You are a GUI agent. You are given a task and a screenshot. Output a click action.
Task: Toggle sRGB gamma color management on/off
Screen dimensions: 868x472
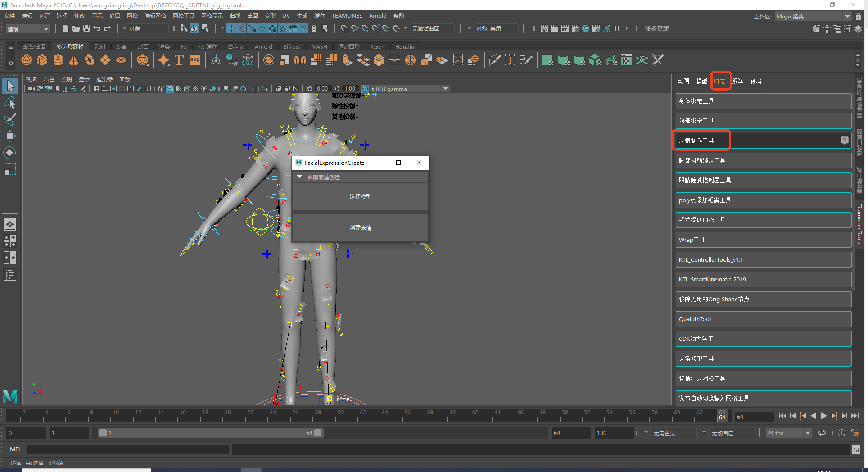(365, 89)
